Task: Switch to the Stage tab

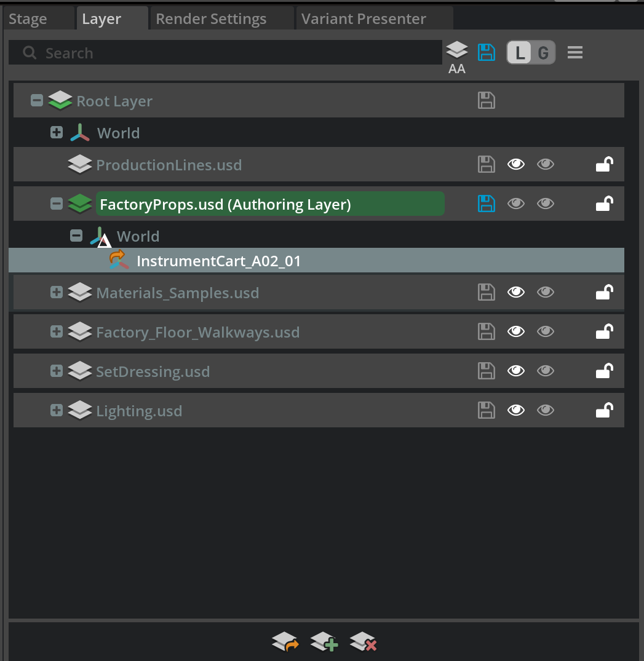Action: point(28,19)
